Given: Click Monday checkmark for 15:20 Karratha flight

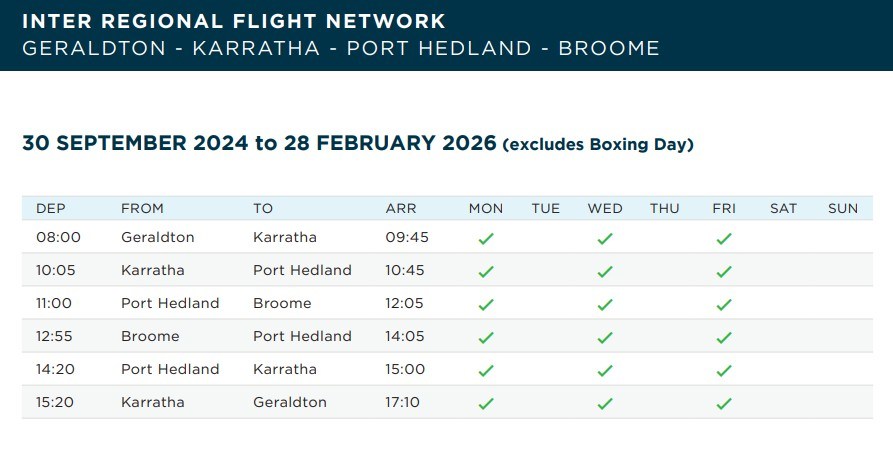Looking at the screenshot, I should (486, 404).
